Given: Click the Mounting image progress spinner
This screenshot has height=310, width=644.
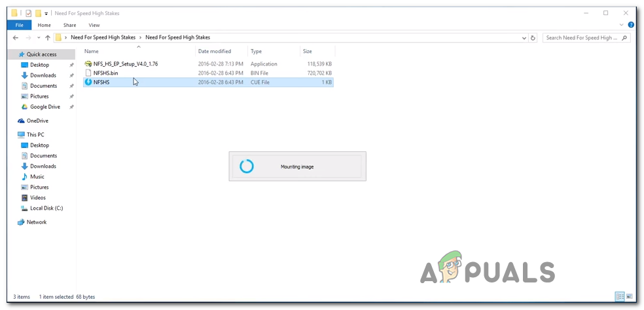Looking at the screenshot, I should point(247,166).
